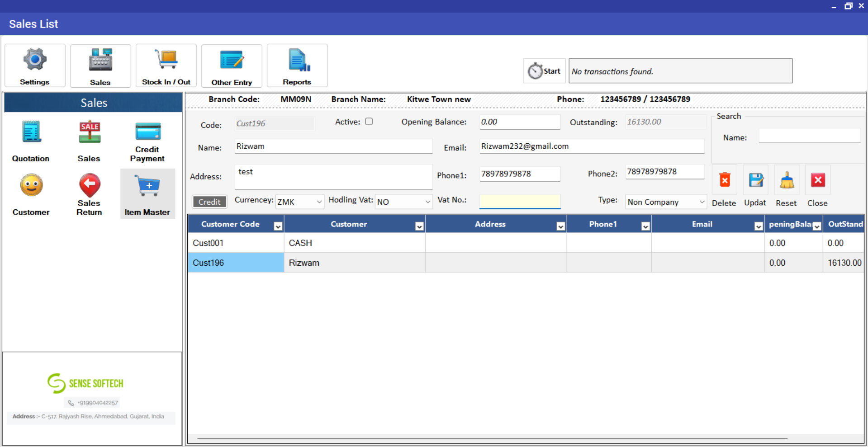
Task: Click the Credit button
Action: (x=209, y=202)
